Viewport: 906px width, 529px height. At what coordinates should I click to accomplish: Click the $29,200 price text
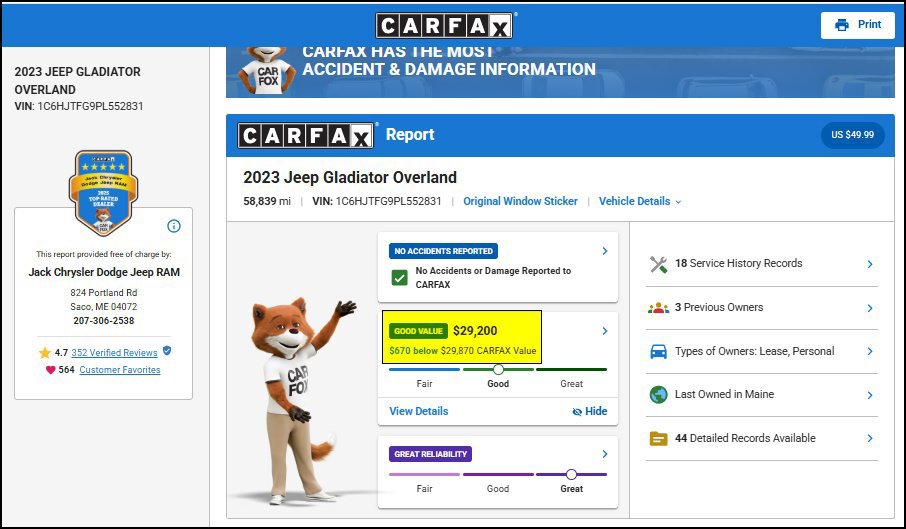click(x=475, y=331)
